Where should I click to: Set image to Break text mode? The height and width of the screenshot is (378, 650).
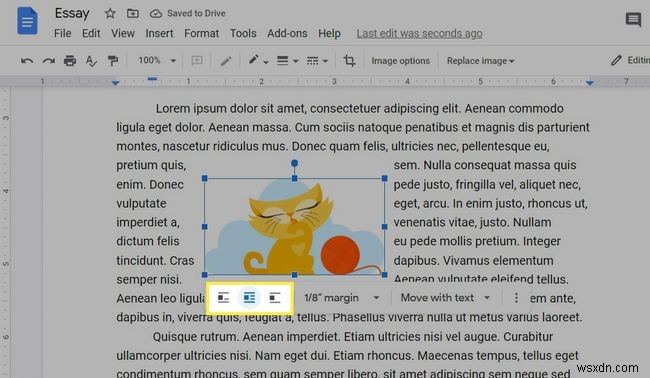click(x=275, y=298)
